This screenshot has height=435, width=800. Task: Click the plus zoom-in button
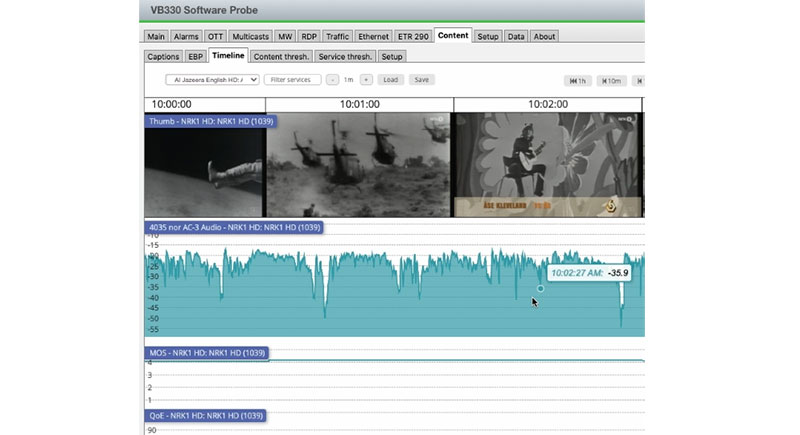click(366, 79)
